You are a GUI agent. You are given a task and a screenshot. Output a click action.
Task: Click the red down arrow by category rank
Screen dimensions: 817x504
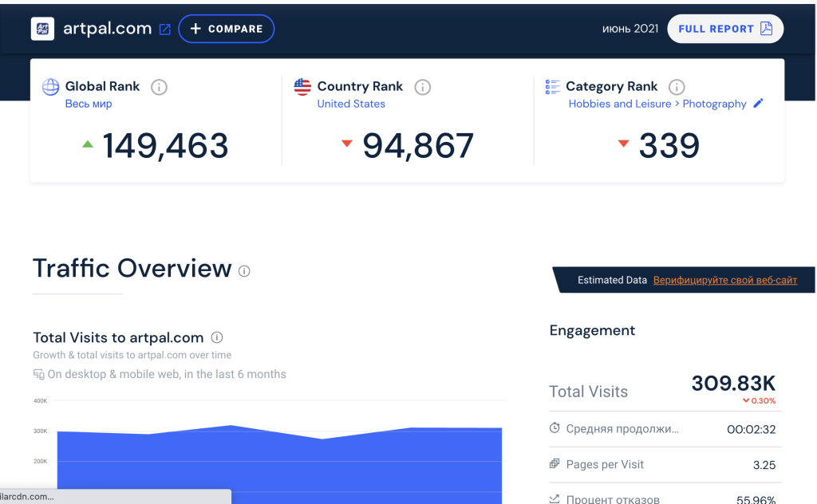coord(623,144)
